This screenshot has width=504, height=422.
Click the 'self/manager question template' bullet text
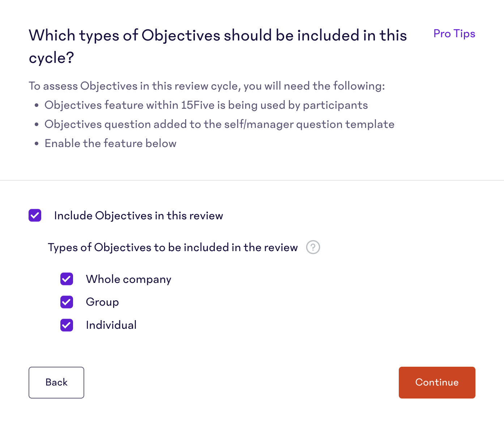(x=219, y=124)
